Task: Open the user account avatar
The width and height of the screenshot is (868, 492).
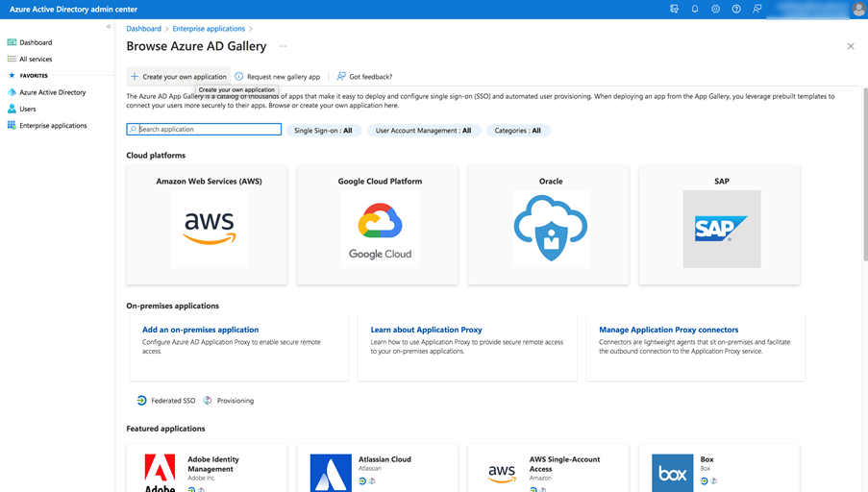Action: [858, 10]
